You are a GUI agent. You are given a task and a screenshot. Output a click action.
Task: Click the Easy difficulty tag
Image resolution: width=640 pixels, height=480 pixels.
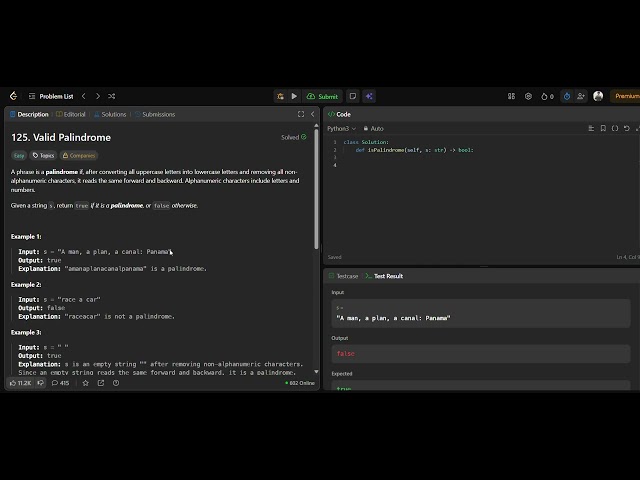tap(19, 156)
